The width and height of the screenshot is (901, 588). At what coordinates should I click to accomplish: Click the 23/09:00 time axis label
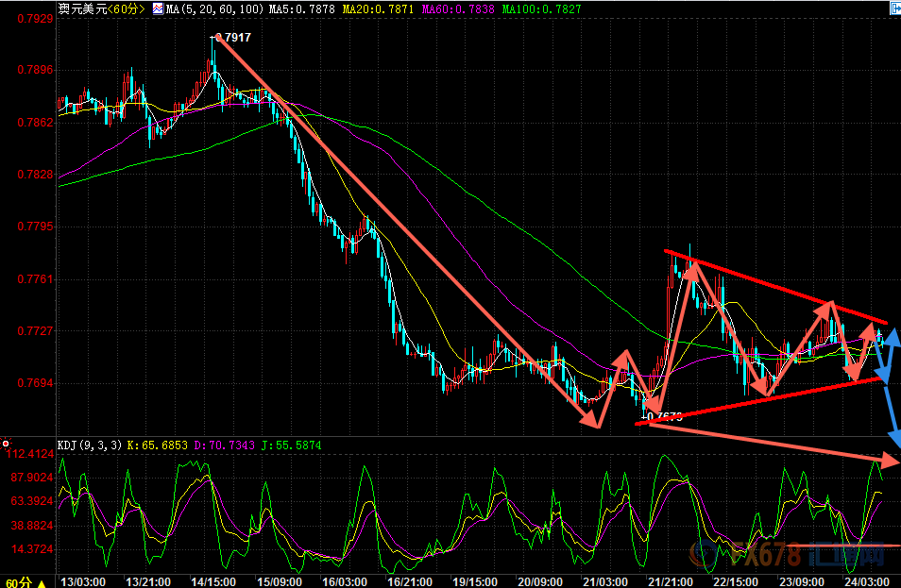click(801, 581)
